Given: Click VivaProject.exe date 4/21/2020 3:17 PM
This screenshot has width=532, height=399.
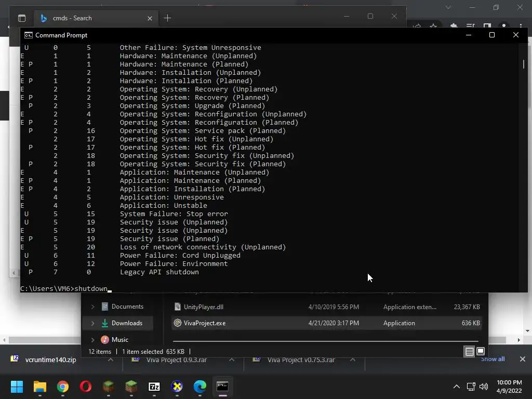Looking at the screenshot, I should click(334, 323).
